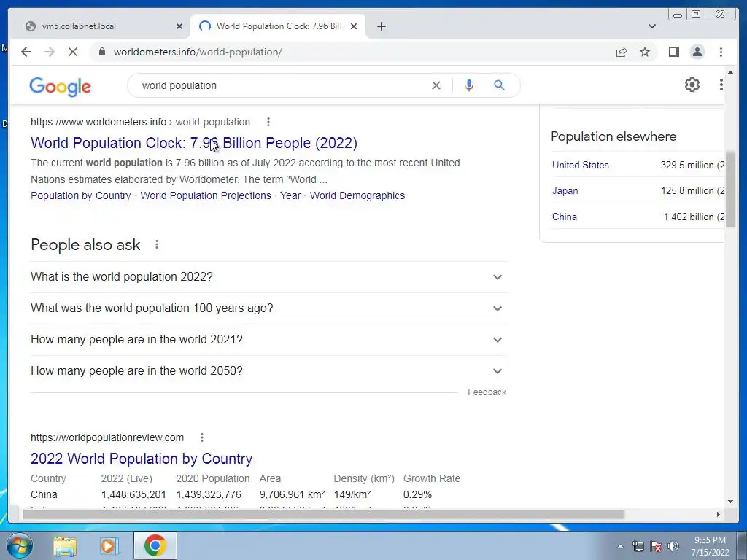The height and width of the screenshot is (560, 747).
Task: Click the forward navigation arrow
Action: click(50, 52)
